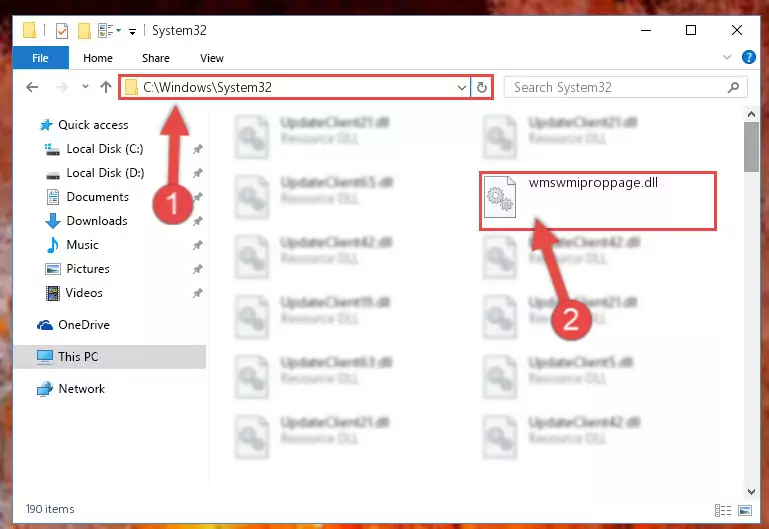Open the Share ribbon tab
This screenshot has height=529, width=769.
click(155, 58)
